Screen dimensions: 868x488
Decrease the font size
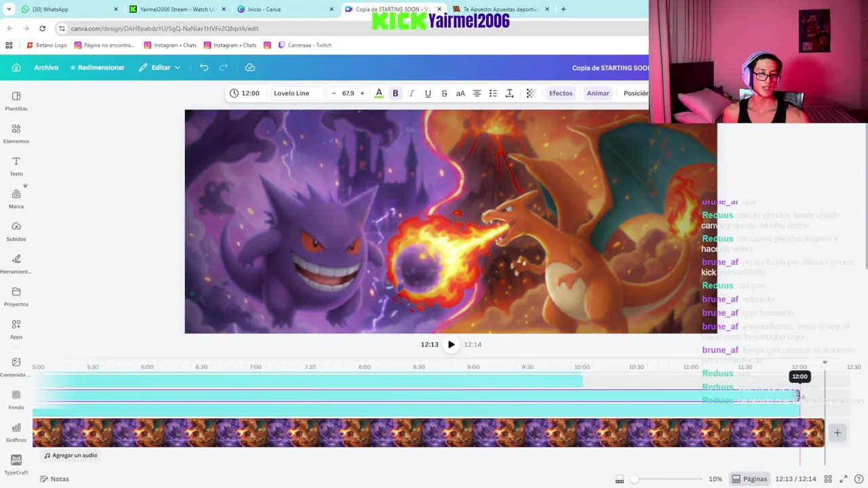point(334,93)
